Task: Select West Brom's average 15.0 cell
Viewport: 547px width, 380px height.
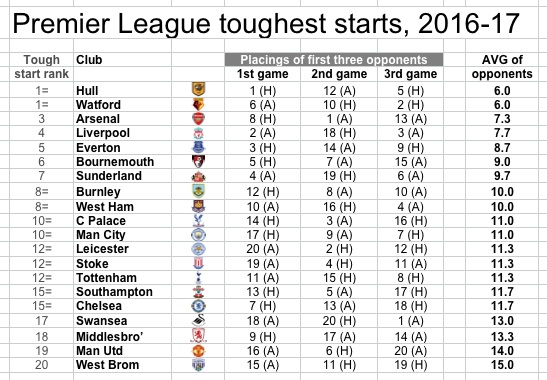Action: pyautogui.click(x=502, y=365)
